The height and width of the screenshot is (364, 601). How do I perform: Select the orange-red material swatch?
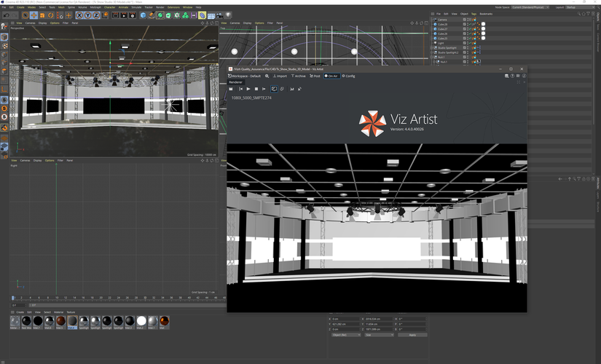tap(61, 321)
